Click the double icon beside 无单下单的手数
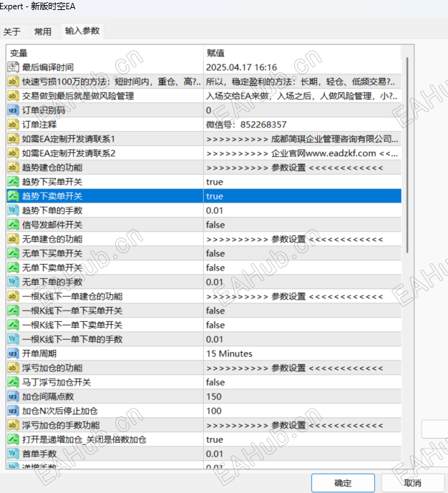 13,282
